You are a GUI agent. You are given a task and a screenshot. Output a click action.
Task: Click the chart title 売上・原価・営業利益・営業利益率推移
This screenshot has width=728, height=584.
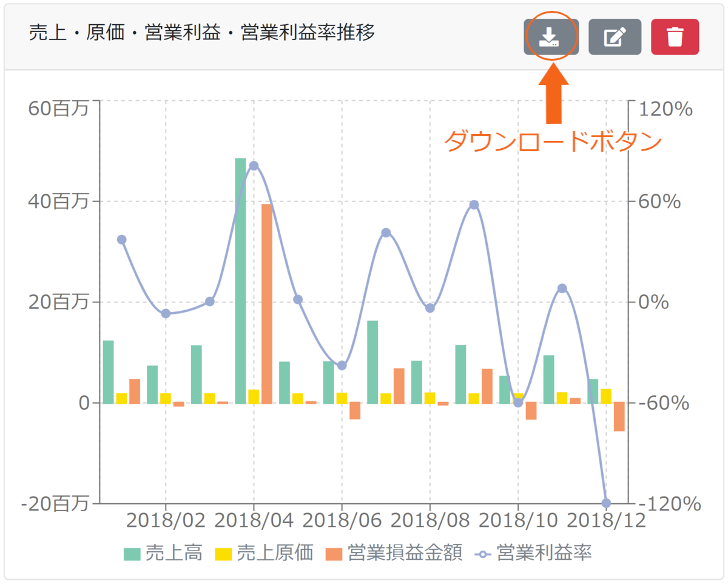(202, 33)
